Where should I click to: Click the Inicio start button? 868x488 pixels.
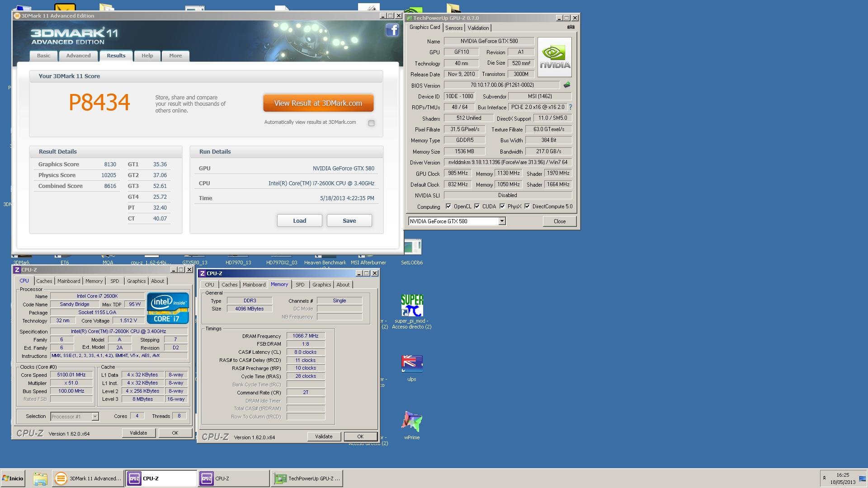click(13, 479)
